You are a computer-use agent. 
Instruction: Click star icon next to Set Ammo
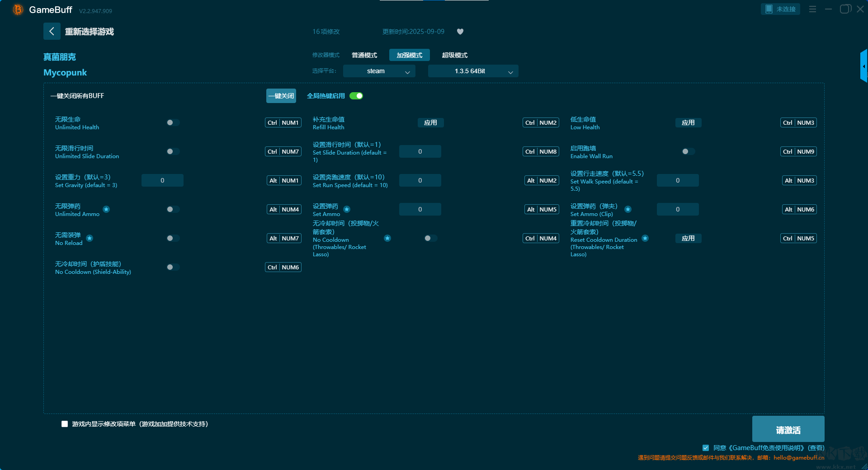347,209
